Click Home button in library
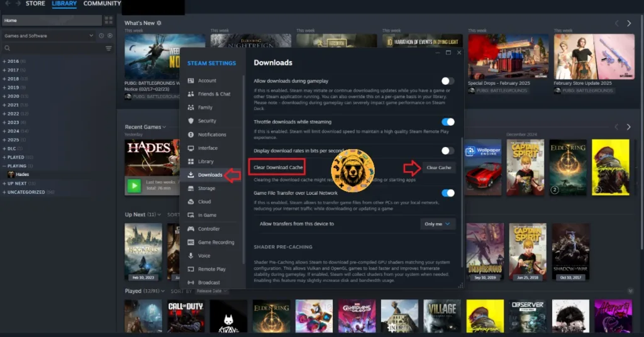This screenshot has height=337, width=644. [x=52, y=20]
